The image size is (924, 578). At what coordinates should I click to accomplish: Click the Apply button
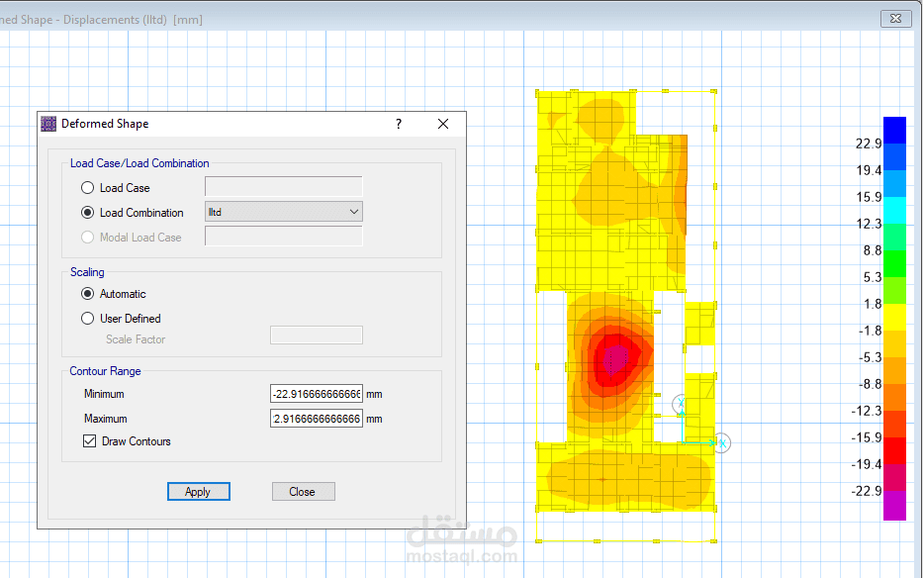coord(199,491)
